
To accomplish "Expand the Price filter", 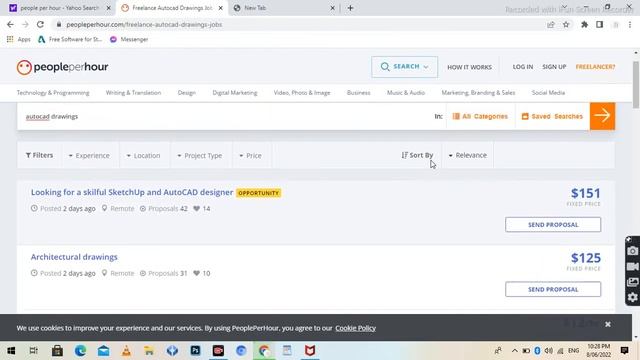I will [250, 156].
